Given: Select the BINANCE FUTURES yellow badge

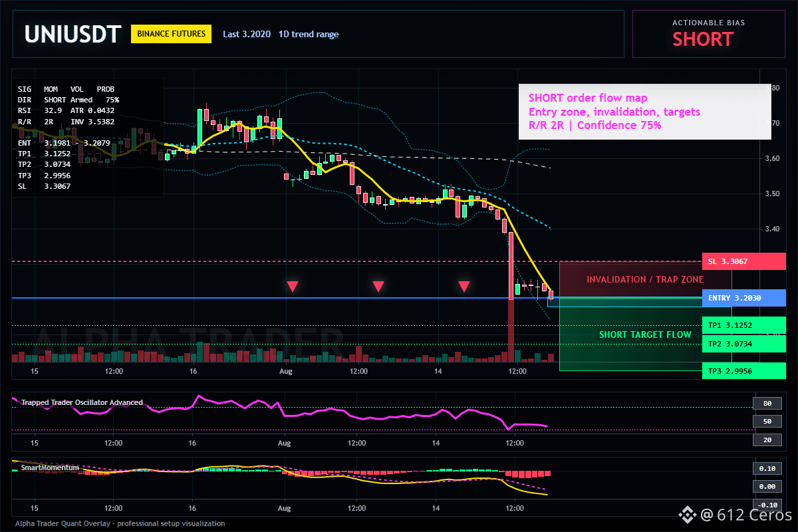Looking at the screenshot, I should pyautogui.click(x=171, y=34).
